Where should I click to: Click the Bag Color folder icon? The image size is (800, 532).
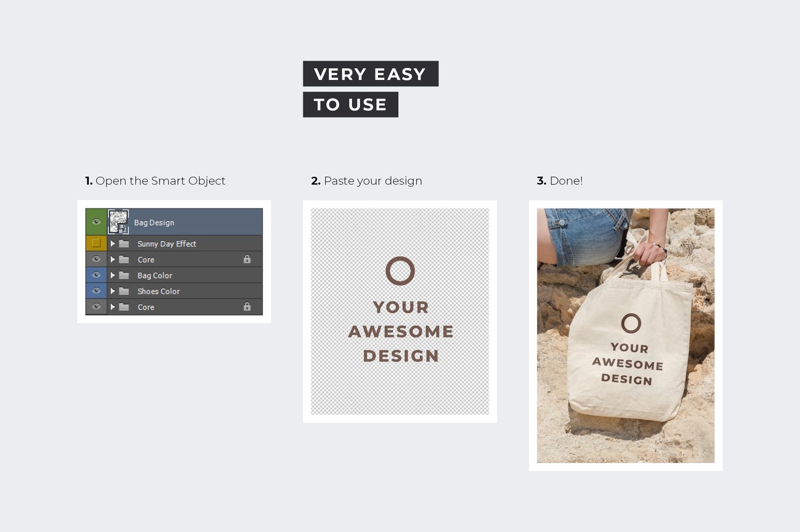pyautogui.click(x=124, y=275)
